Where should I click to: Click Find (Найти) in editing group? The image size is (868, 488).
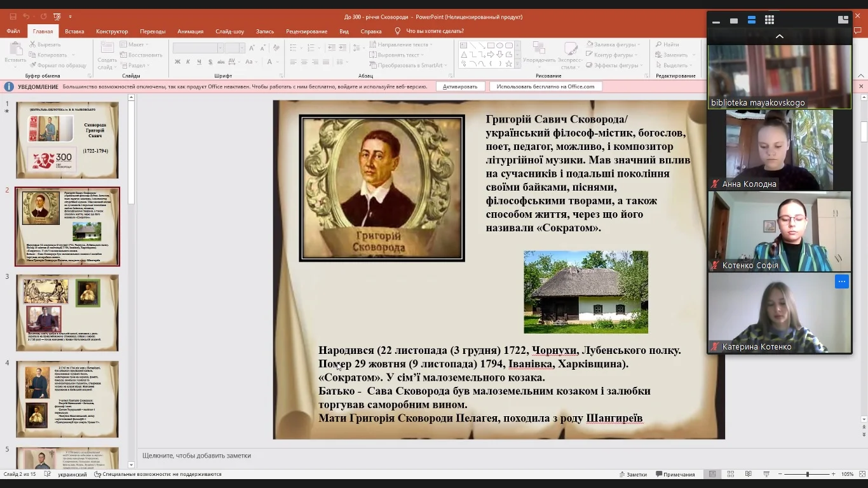point(667,44)
